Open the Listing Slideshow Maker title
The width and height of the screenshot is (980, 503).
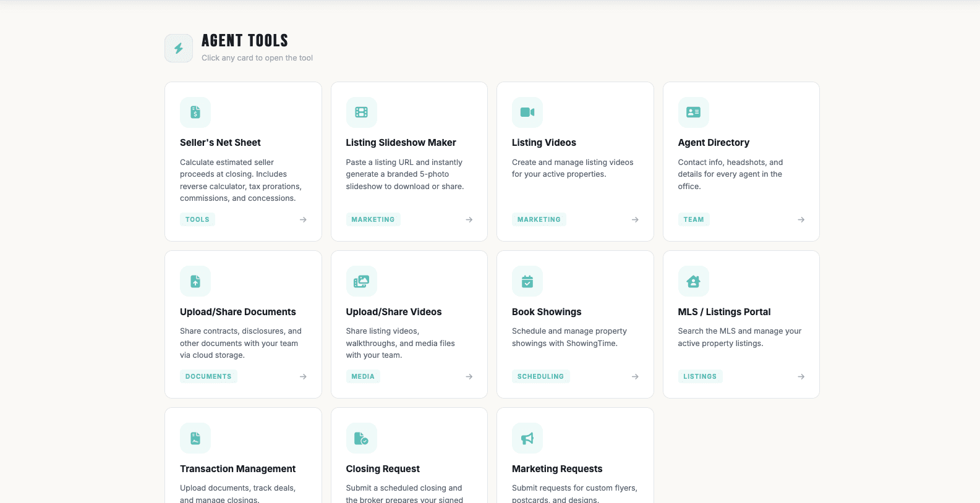(401, 143)
